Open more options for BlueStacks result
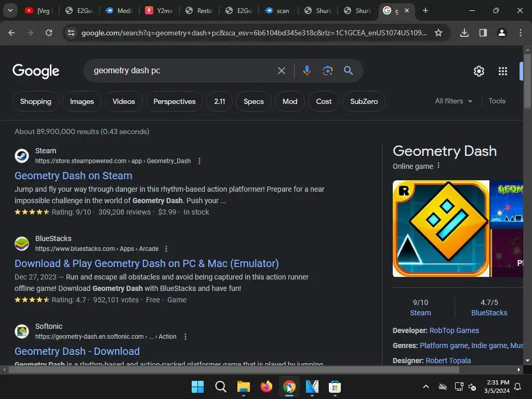The image size is (532, 399). (166, 249)
